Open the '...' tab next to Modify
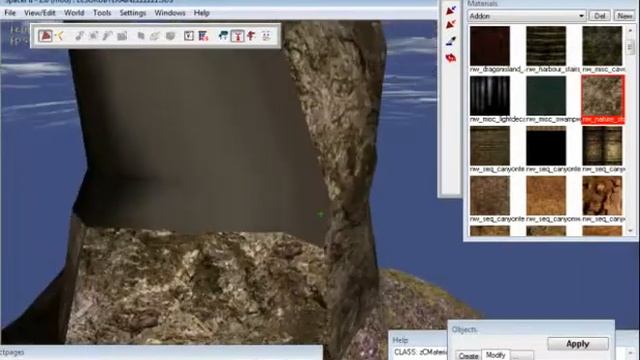The image size is (640, 360). [x=522, y=356]
